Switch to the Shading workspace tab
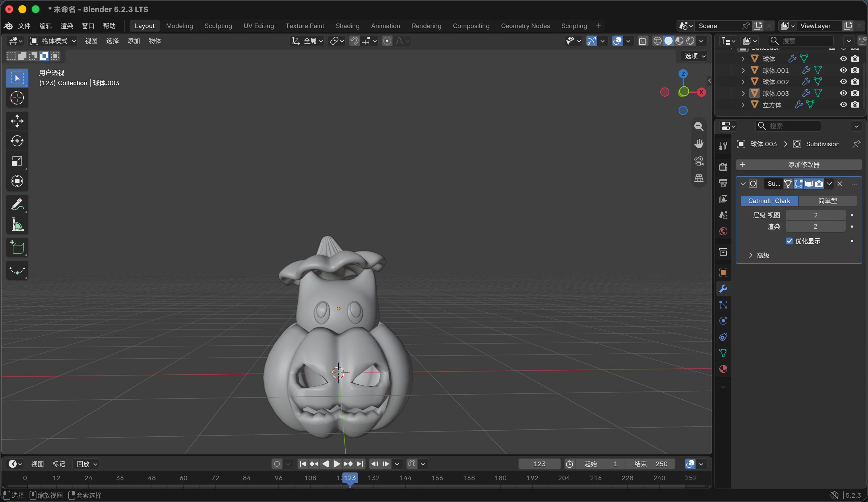868x502 pixels. coord(347,26)
